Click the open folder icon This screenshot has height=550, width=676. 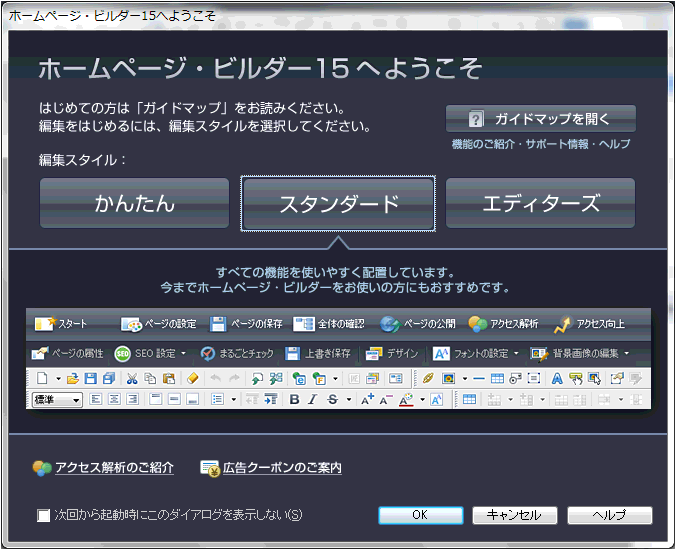pyautogui.click(x=73, y=378)
